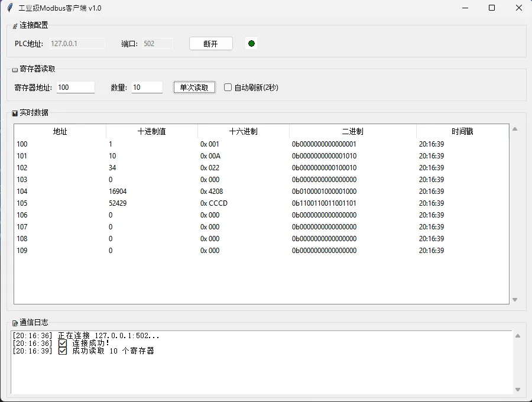Click the 寄存器地址 input field
Viewport: 532px width, 402px height.
coord(75,87)
